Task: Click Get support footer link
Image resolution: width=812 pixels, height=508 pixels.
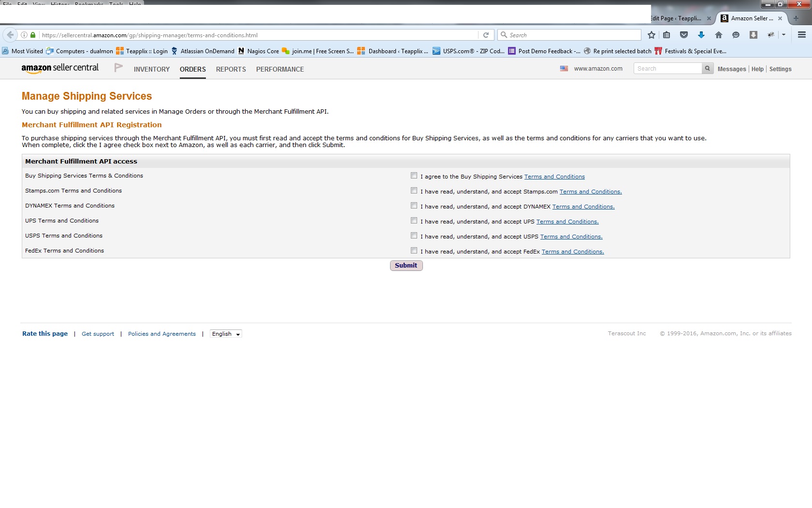Action: pyautogui.click(x=98, y=334)
